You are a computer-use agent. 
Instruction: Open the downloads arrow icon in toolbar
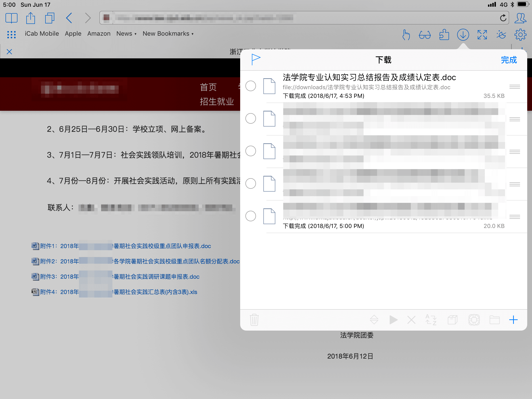(x=463, y=35)
